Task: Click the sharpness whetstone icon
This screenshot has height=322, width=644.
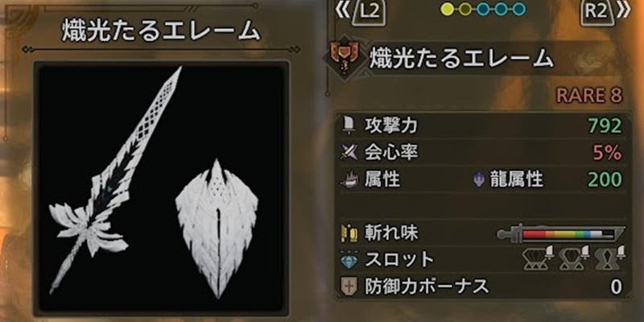Action: [x=349, y=233]
